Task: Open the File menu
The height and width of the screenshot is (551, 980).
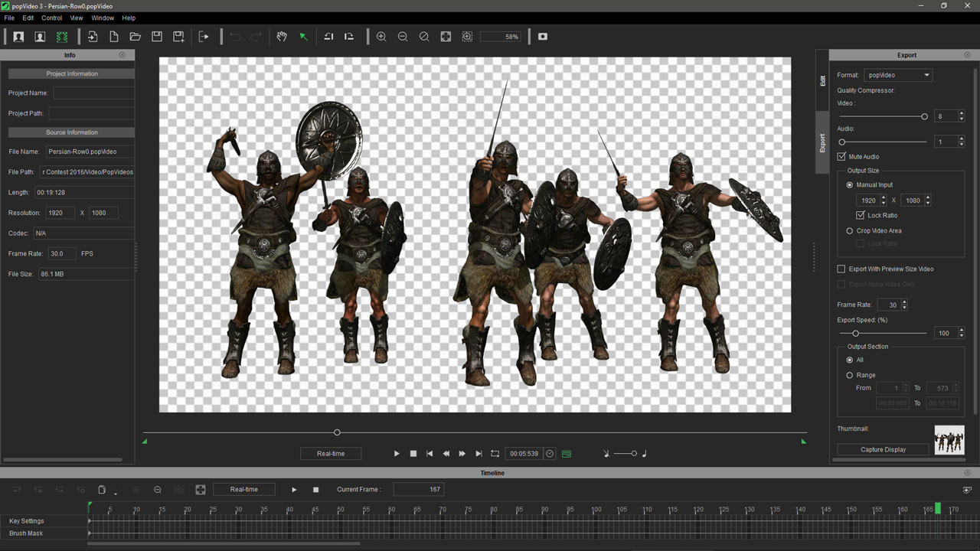Action: pyautogui.click(x=9, y=18)
